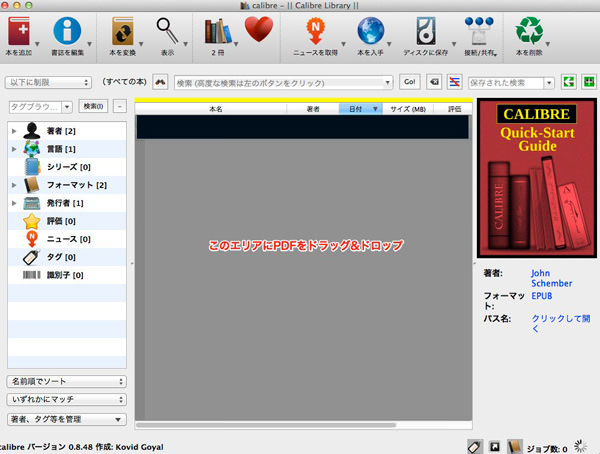Click the tag browser search field
Screen dimensions: 600x454
click(36, 107)
